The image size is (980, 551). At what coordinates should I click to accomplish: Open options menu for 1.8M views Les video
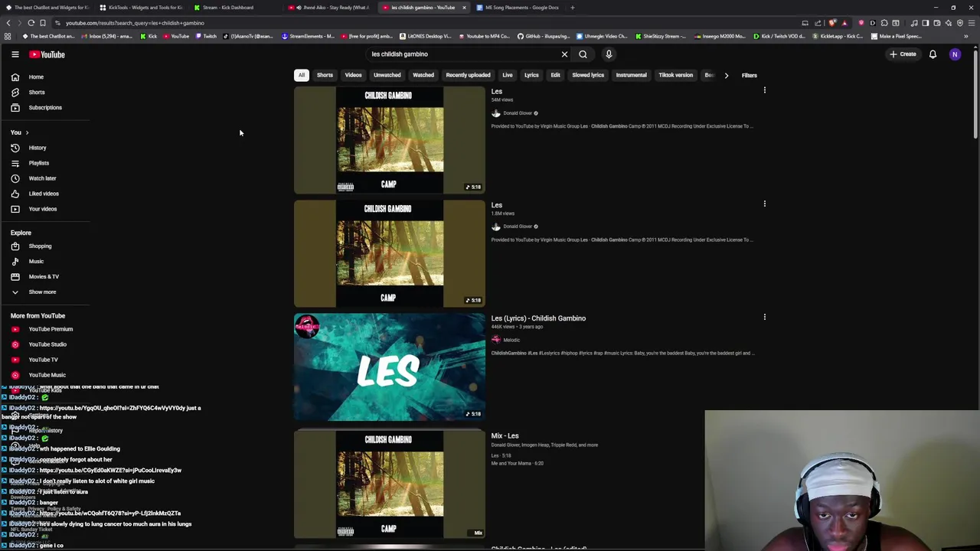tap(764, 204)
